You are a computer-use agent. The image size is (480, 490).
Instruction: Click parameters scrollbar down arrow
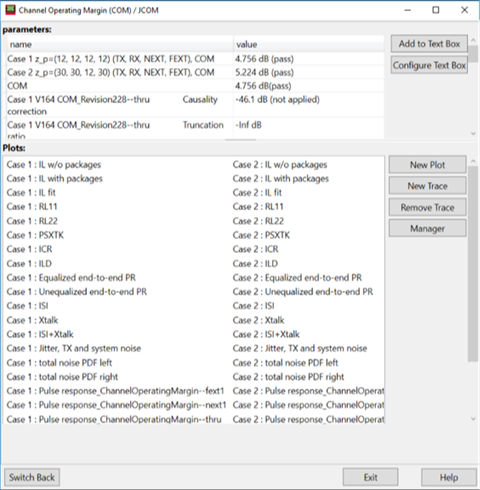coord(473,134)
